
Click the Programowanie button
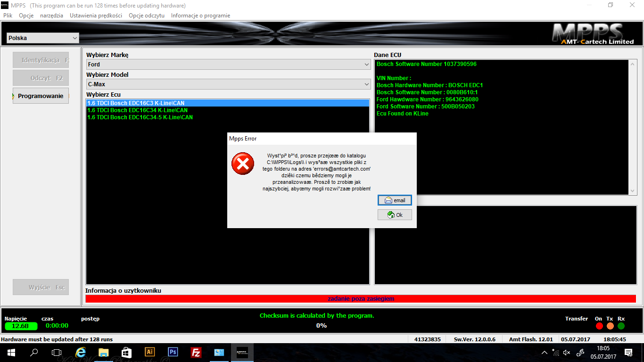pos(41,96)
